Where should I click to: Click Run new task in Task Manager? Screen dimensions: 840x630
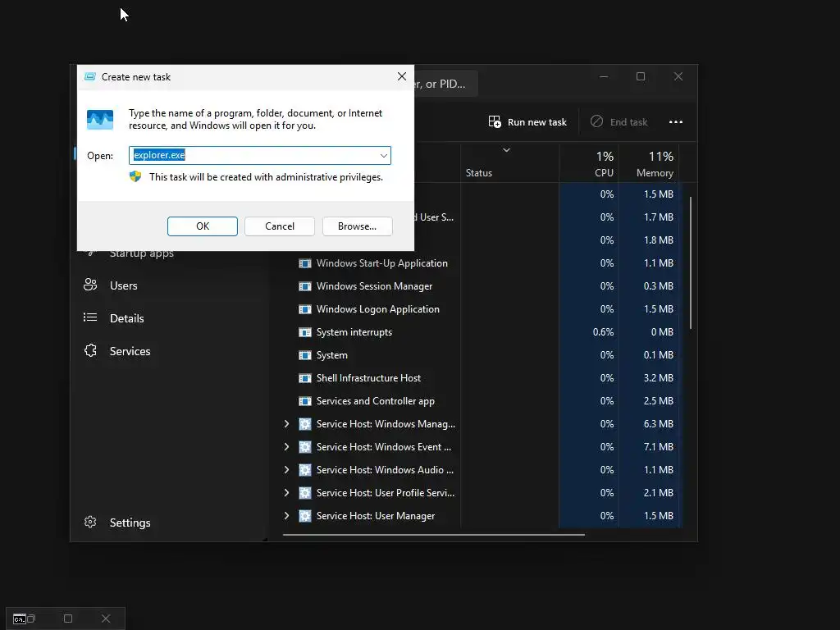pyautogui.click(x=527, y=122)
